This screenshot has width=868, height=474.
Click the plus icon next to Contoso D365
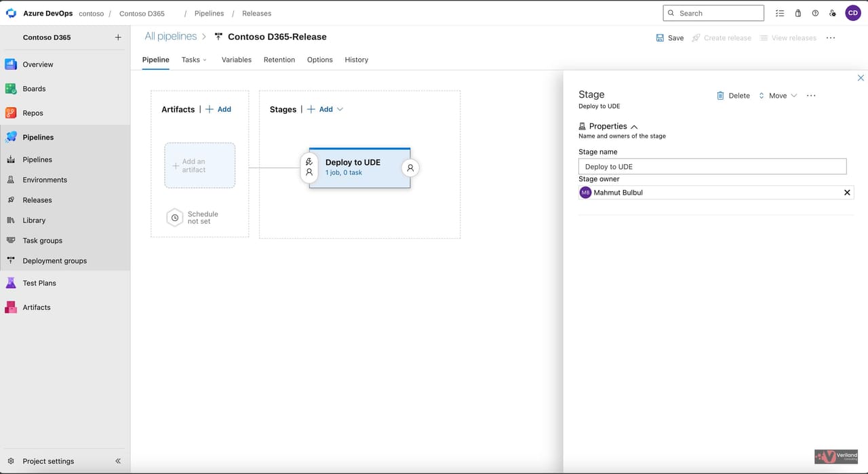118,37
